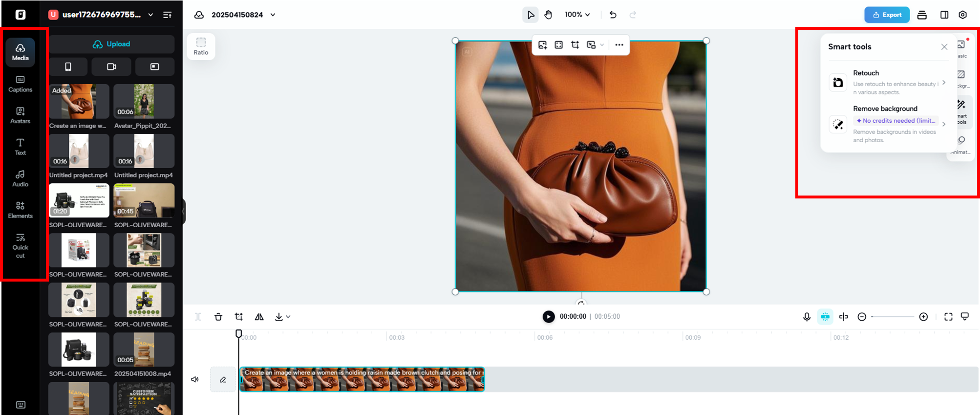Mute the timeline track with speaker icon
Viewport: 980px width, 415px height.
pos(195,379)
